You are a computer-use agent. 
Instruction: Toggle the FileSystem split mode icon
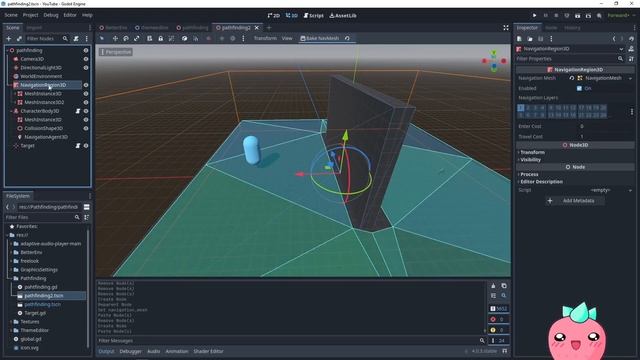click(x=87, y=207)
